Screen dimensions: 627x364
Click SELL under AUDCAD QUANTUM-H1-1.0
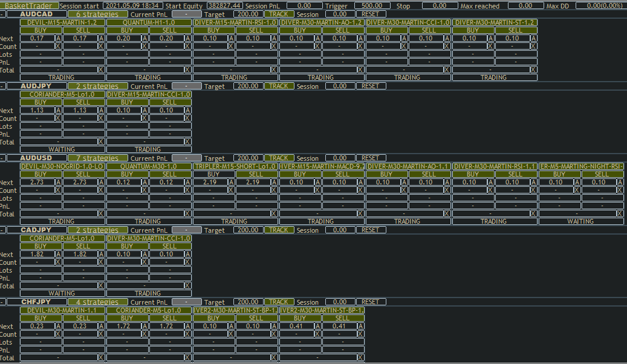point(169,30)
